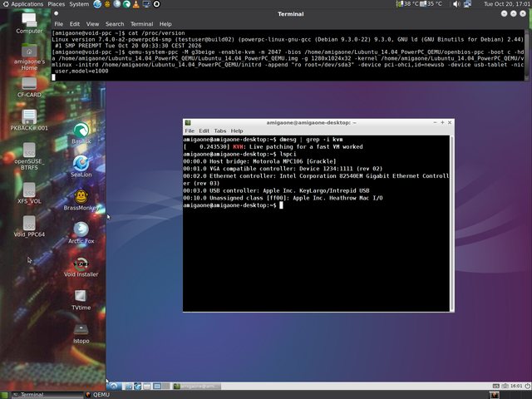Screen dimensions: 532x399
Task: Select the PKBACK# 001 floppy icon
Action: point(29,120)
